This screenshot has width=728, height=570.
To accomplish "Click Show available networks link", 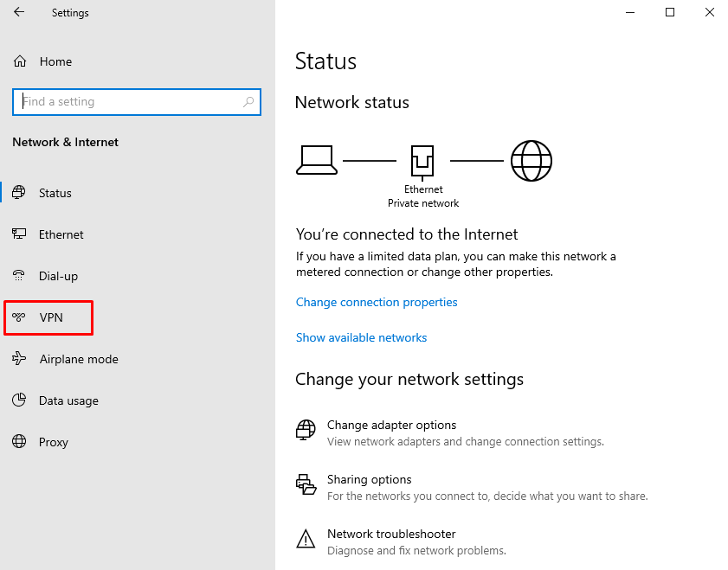I will pos(361,337).
